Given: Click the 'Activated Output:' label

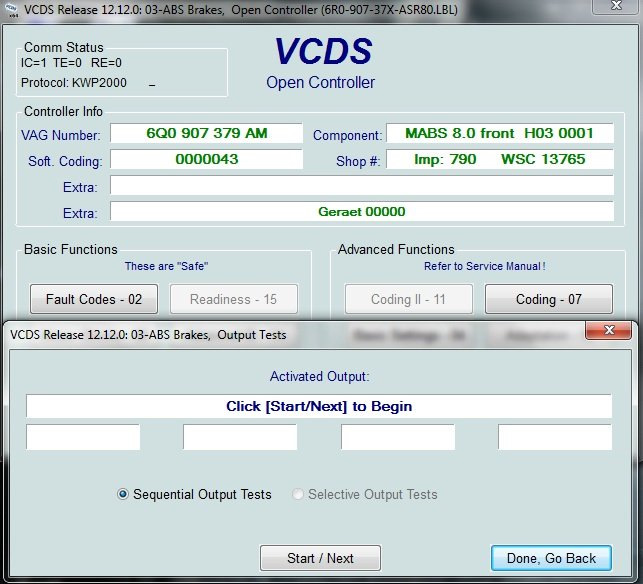Looking at the screenshot, I should pos(319,376).
